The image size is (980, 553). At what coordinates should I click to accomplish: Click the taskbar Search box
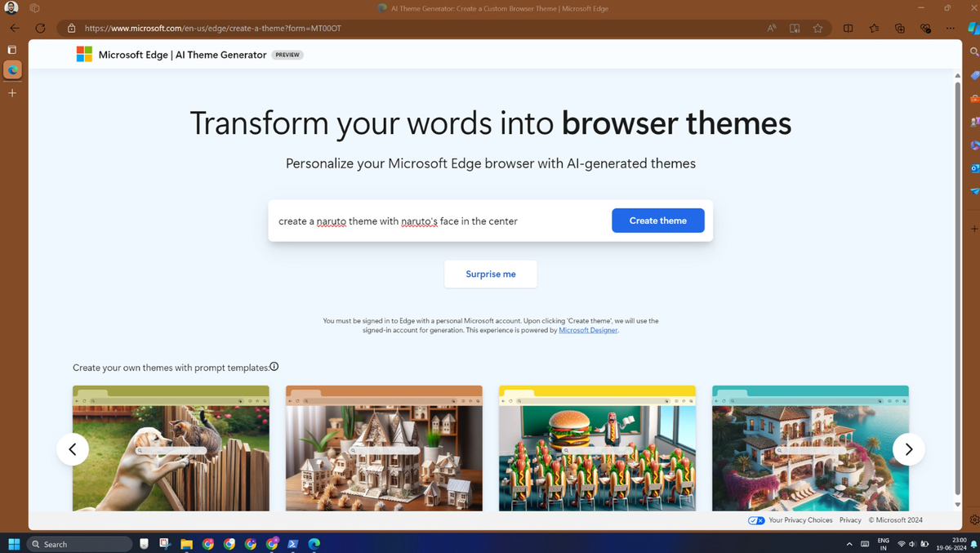pos(79,544)
